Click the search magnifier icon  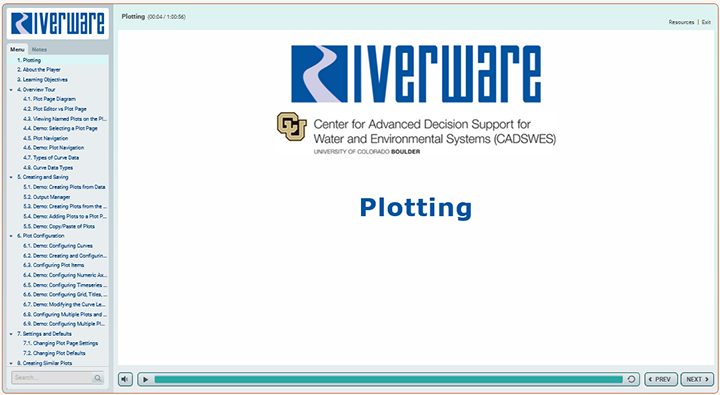(97, 378)
